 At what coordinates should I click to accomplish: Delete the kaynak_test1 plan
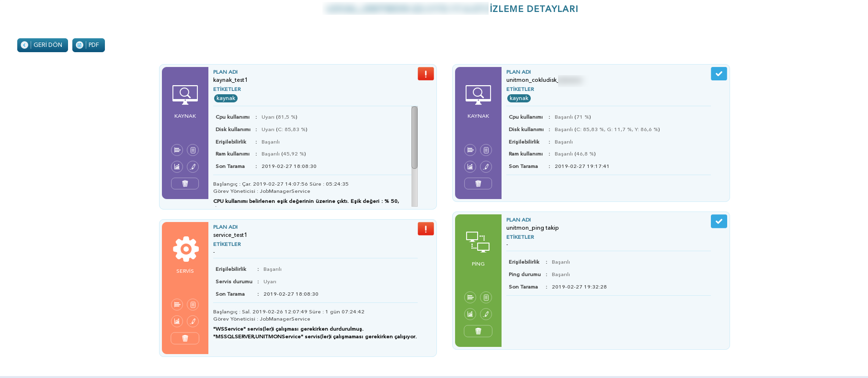[x=185, y=183]
